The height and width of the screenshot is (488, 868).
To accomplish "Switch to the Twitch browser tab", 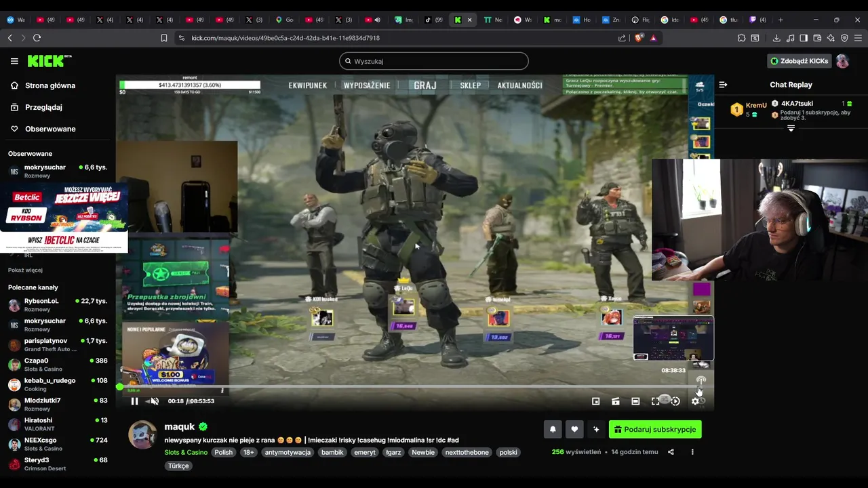I will click(758, 20).
